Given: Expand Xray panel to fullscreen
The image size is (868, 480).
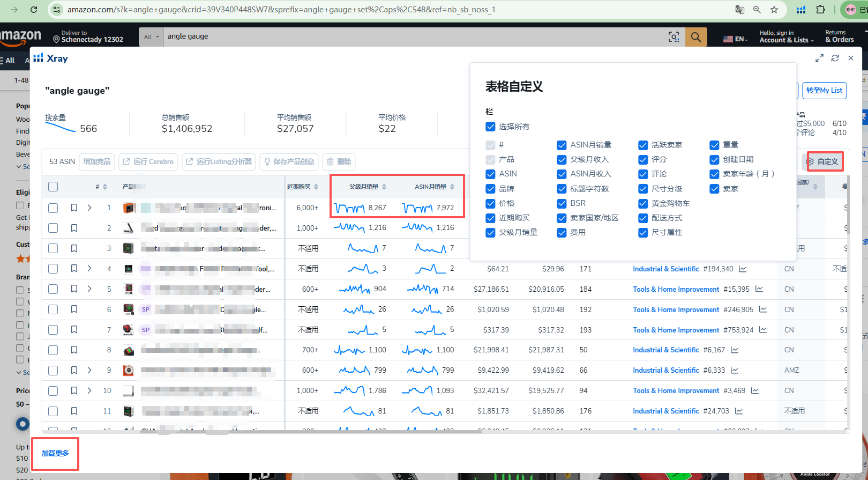Looking at the screenshot, I should pos(819,58).
